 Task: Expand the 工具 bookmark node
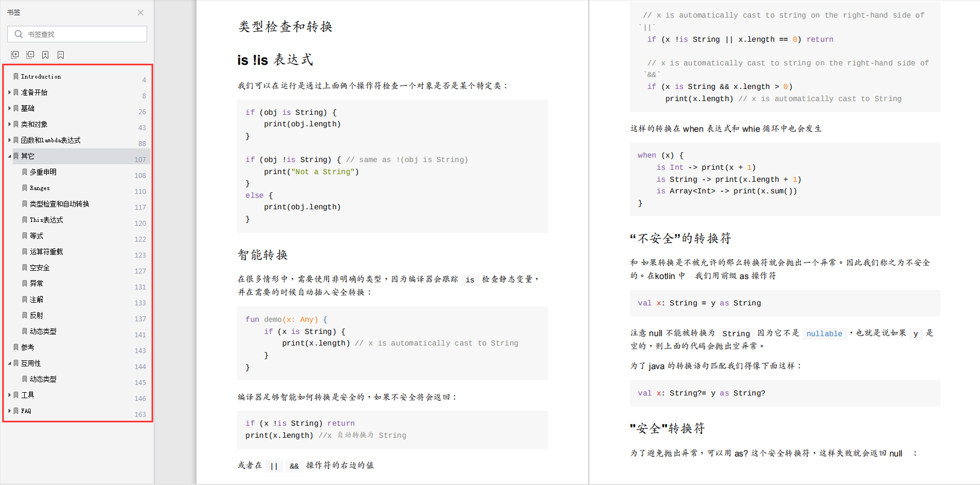tap(9, 395)
